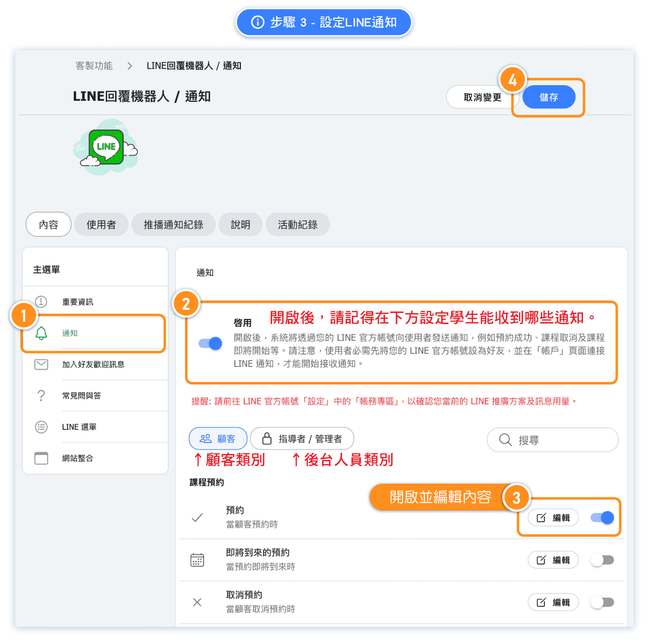Disable the 啟用 notification toggle
This screenshot has width=648, height=644.
211,344
